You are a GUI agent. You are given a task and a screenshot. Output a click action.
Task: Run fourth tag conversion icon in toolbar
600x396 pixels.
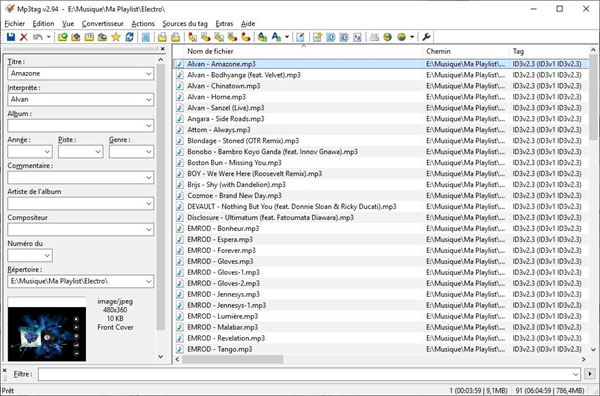232,37
